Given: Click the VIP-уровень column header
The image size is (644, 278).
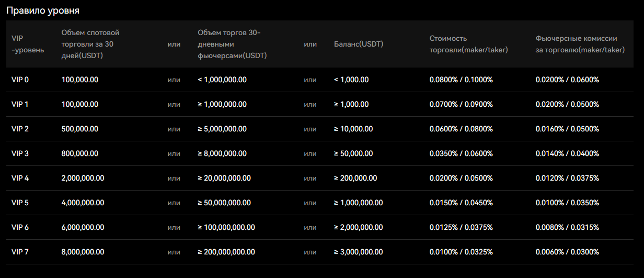Looking at the screenshot, I should point(28,44).
